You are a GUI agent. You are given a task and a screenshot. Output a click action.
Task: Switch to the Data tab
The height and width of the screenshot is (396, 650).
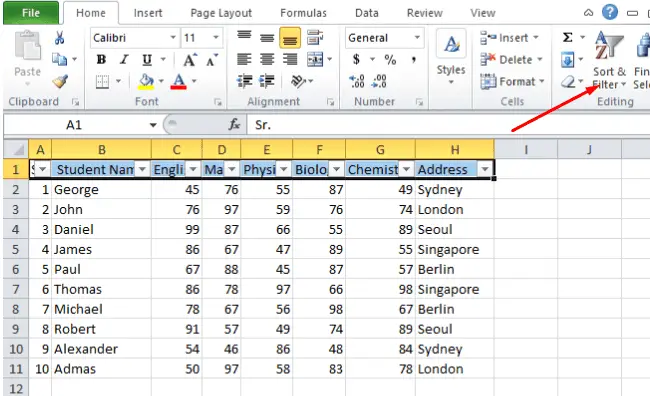pyautogui.click(x=366, y=13)
